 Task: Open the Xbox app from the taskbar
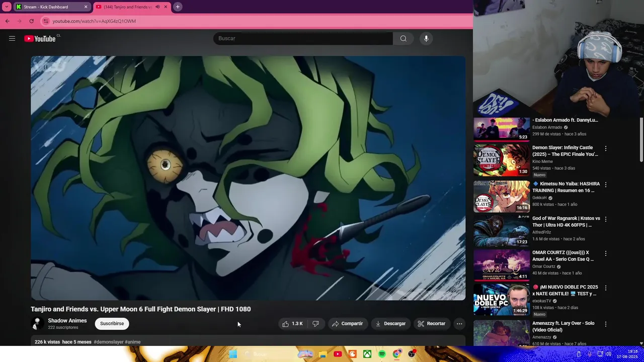tap(368, 354)
